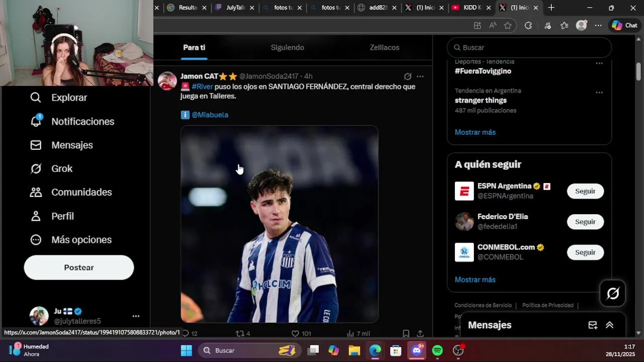Switch to the Resultados Google tab
Viewport: 644px width, 362px height.
pyautogui.click(x=188, y=8)
